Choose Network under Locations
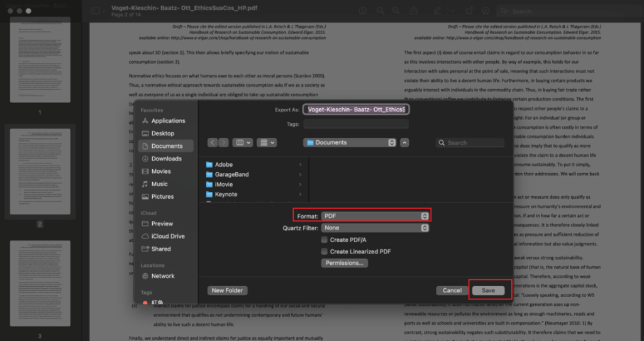 (x=163, y=276)
